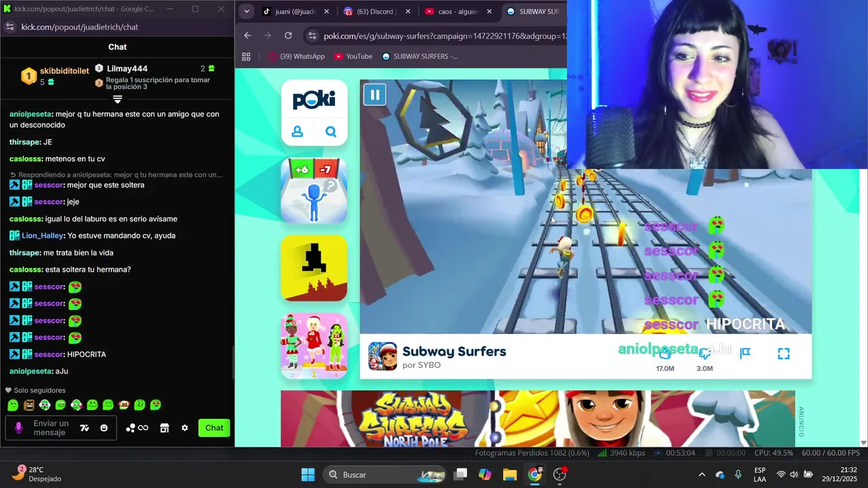Open the SUBWAY SURFERS bookmark
Screen dimensions: 868x488
(x=420, y=56)
